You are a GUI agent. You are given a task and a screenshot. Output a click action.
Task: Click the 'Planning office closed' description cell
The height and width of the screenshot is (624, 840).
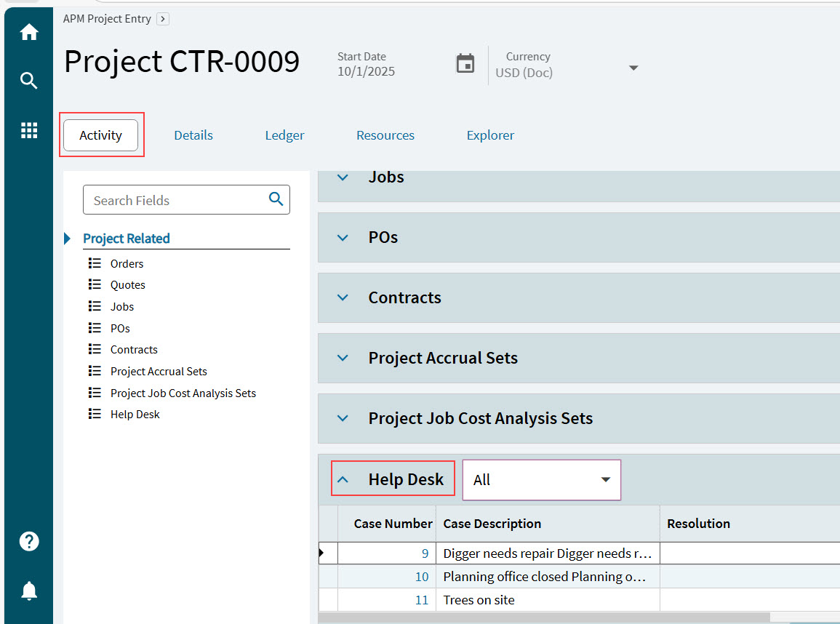(548, 577)
